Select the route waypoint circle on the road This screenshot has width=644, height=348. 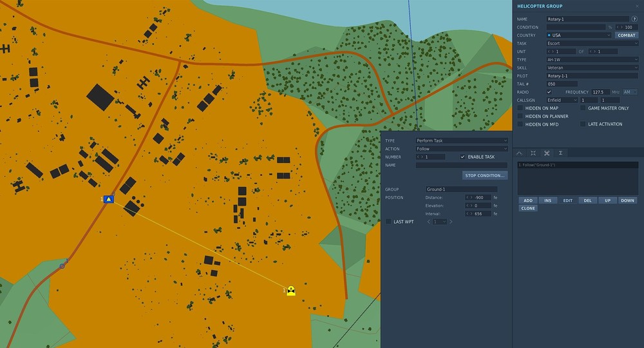coord(62,266)
